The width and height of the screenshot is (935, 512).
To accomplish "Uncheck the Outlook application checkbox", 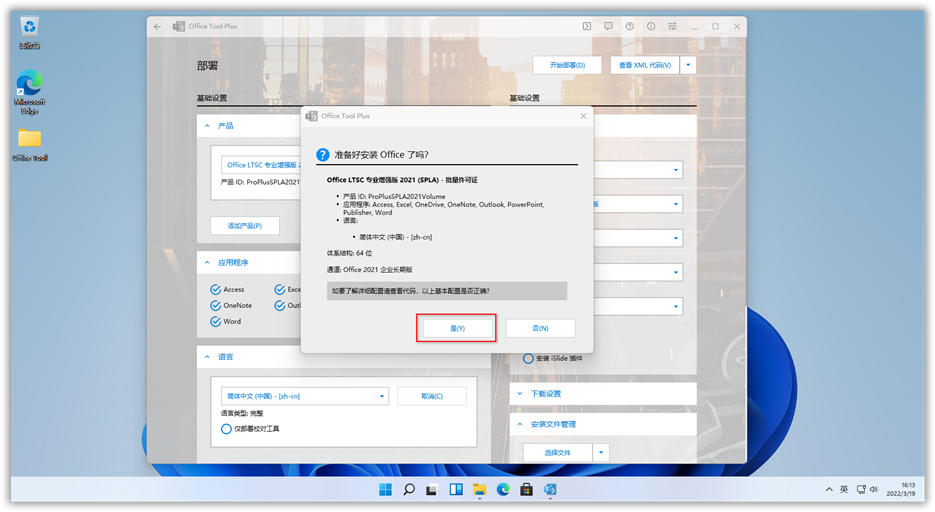I will [x=287, y=306].
